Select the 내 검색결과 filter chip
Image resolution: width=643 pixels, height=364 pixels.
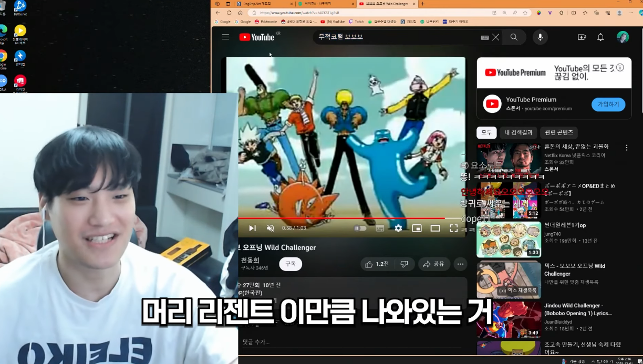coord(518,132)
